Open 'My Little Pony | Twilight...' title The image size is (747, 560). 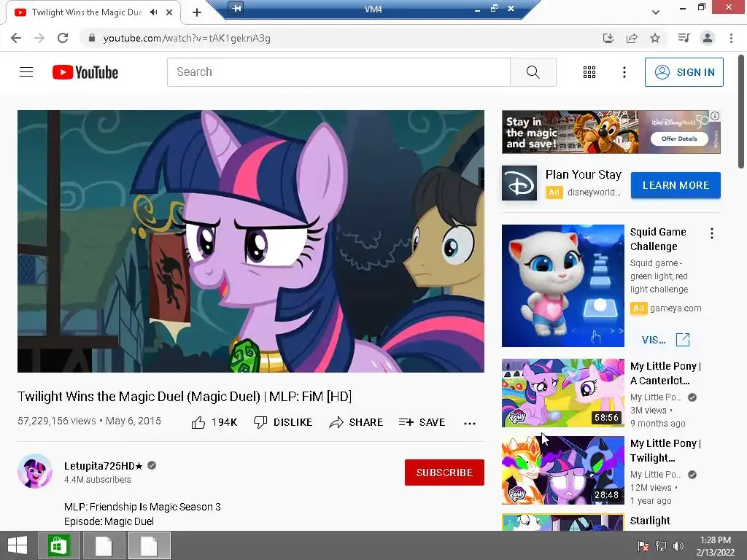click(x=665, y=451)
